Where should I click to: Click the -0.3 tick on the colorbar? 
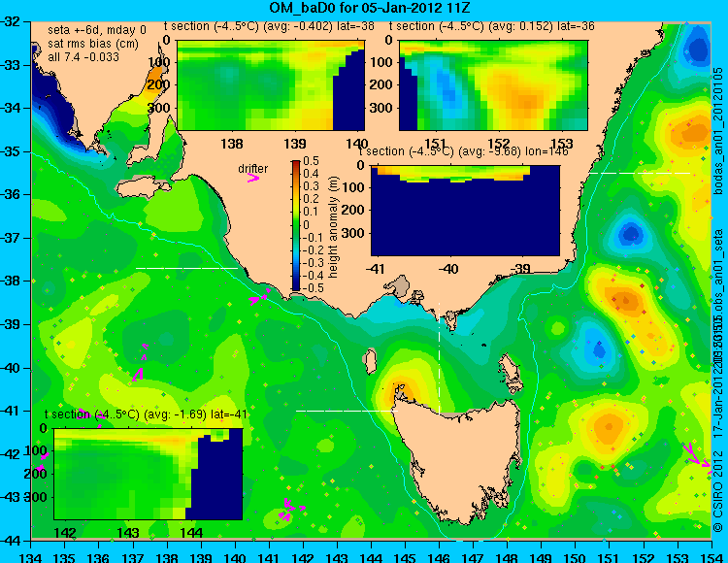pyautogui.click(x=313, y=262)
